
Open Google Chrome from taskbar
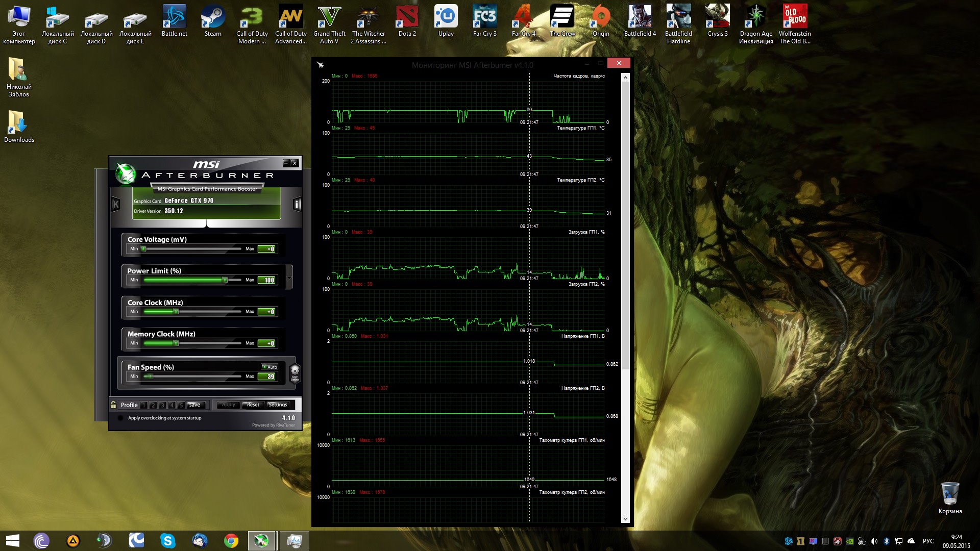tap(231, 540)
